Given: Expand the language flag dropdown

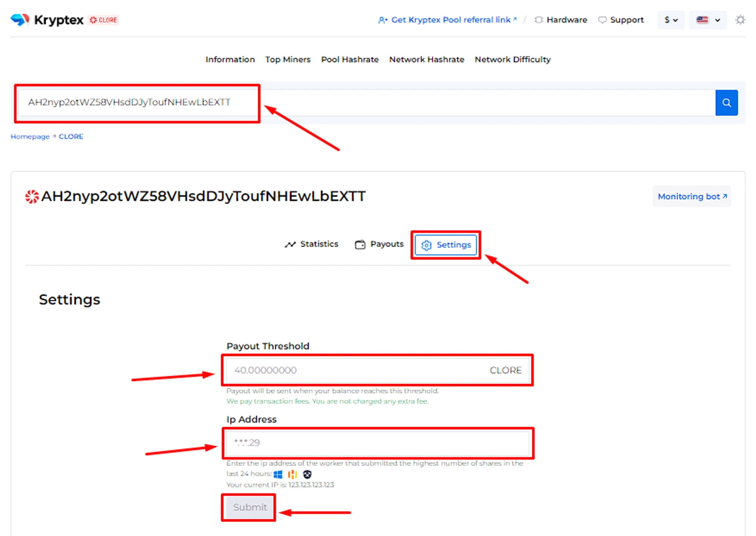Looking at the screenshot, I should point(708,20).
